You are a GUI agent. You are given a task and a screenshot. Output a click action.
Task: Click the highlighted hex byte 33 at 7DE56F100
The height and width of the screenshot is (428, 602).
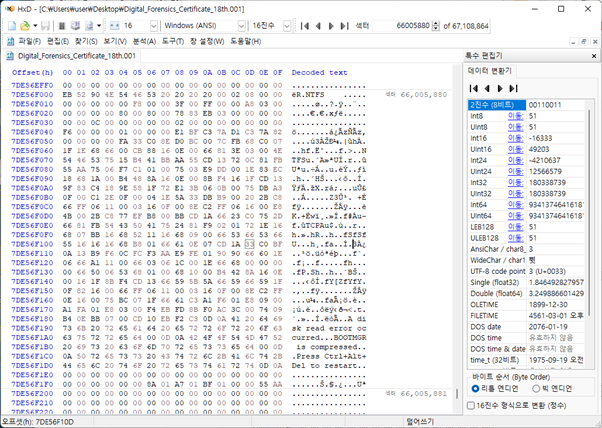[250, 244]
